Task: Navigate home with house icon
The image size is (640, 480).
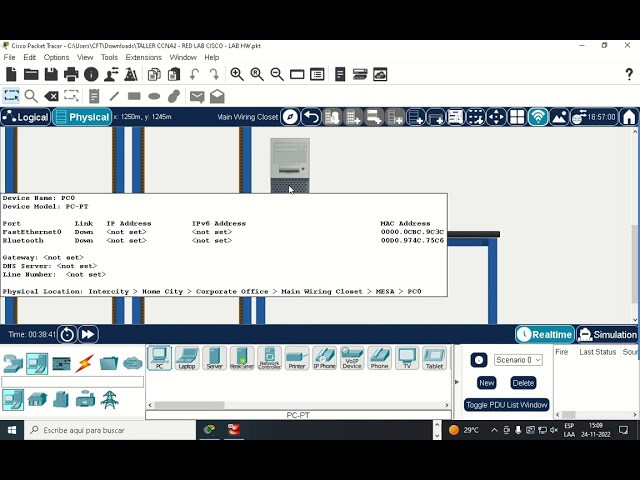Action: click(629, 118)
